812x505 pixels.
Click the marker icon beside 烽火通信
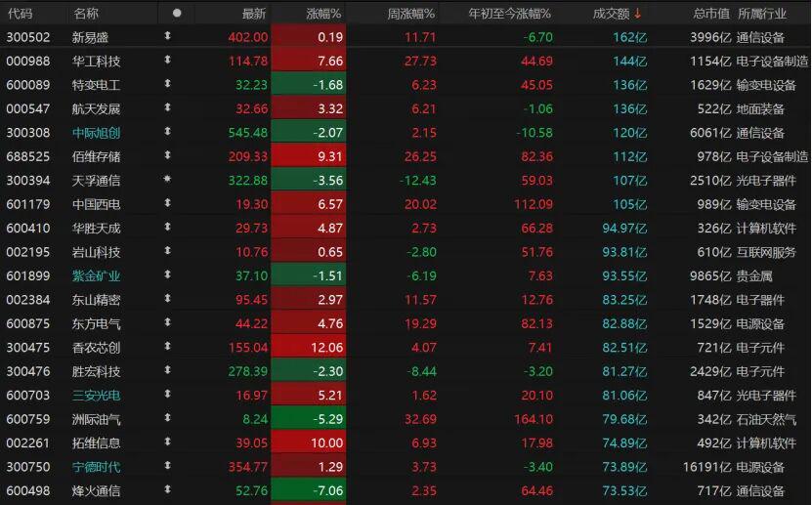(167, 490)
